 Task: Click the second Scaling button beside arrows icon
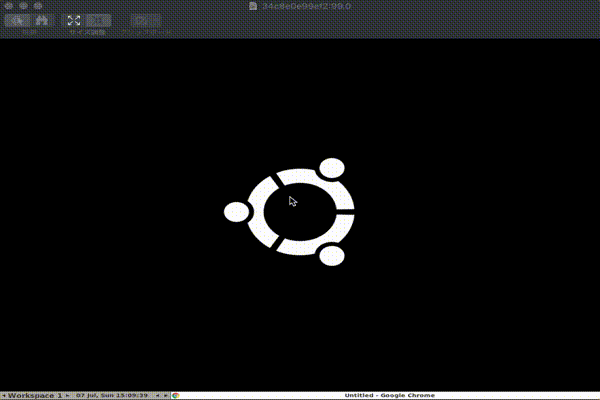click(x=99, y=20)
